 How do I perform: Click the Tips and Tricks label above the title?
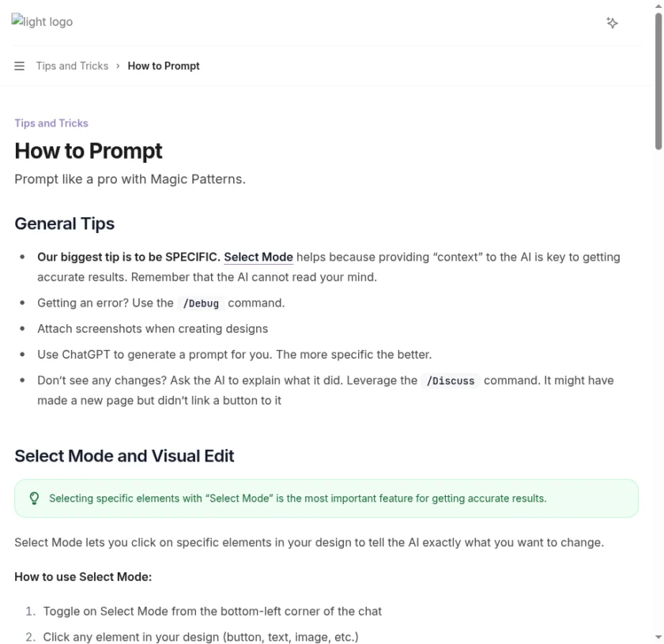[51, 122]
